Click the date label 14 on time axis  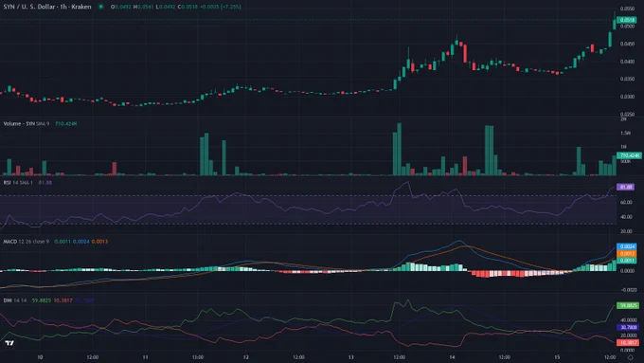pos(452,357)
